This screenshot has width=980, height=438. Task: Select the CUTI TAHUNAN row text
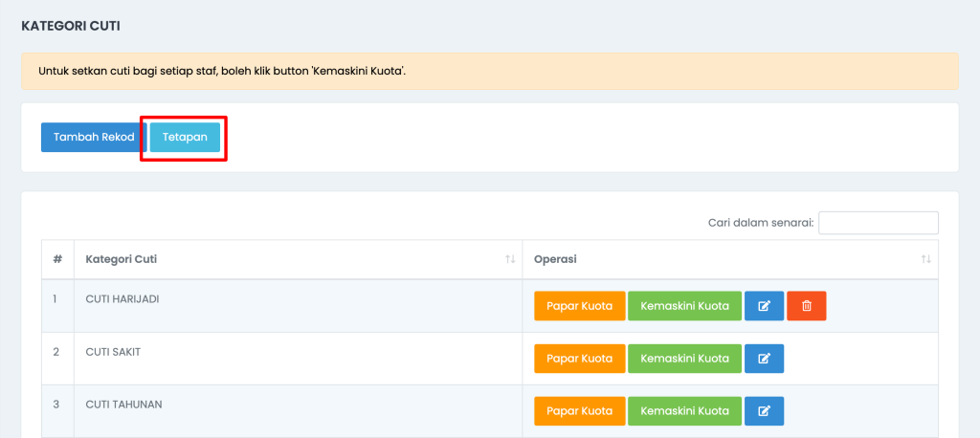(x=123, y=405)
